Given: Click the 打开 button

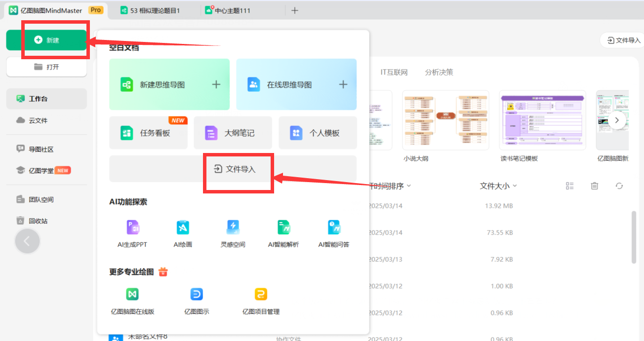Looking at the screenshot, I should (46, 67).
